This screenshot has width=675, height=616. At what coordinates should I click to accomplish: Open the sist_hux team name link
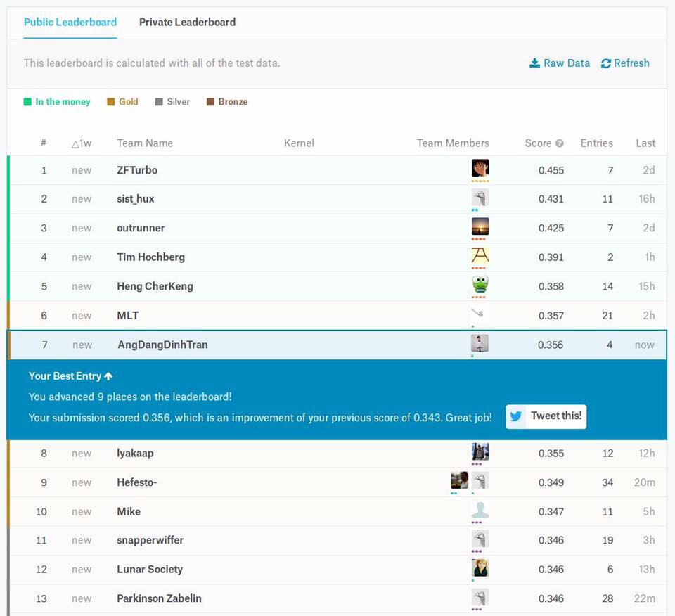[136, 199]
